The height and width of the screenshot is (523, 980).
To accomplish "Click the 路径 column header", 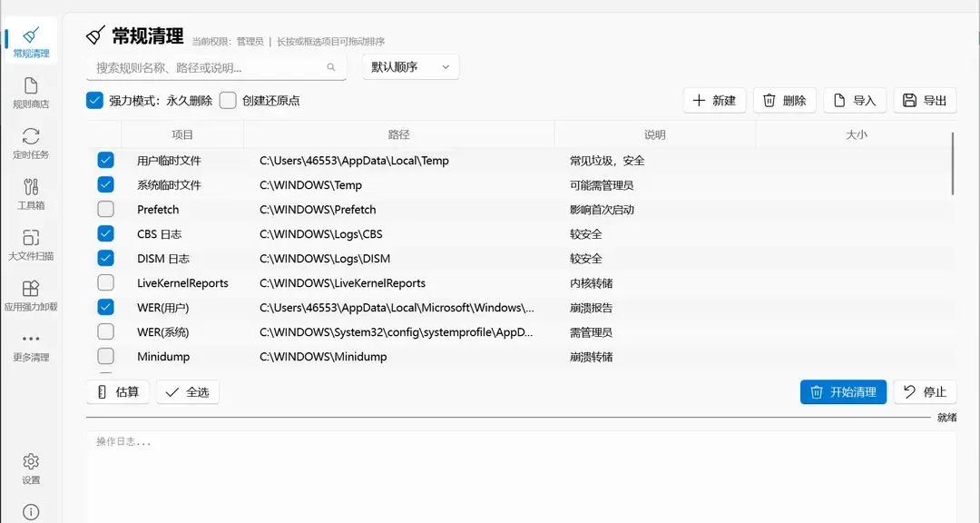I will click(398, 134).
